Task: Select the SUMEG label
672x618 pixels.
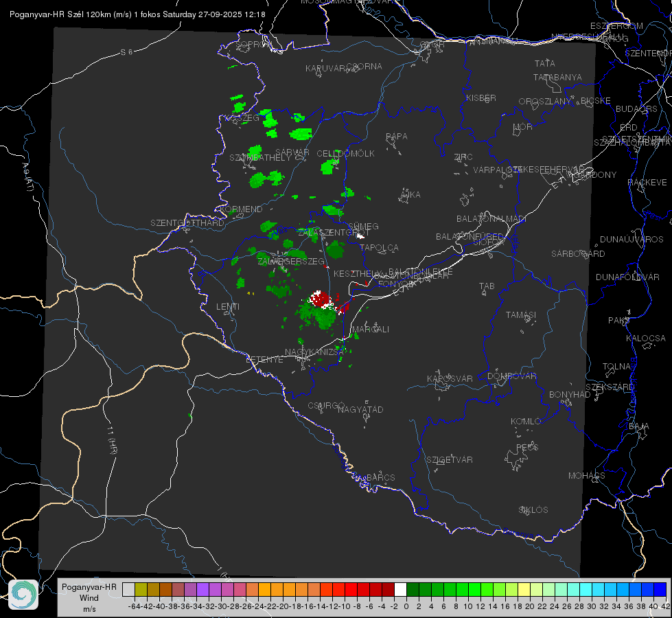Action: tap(363, 227)
